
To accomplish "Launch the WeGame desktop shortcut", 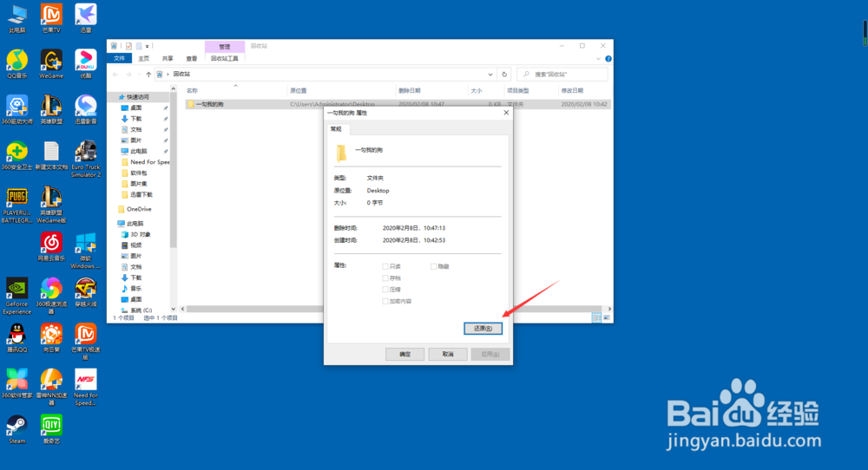I will tap(51, 64).
